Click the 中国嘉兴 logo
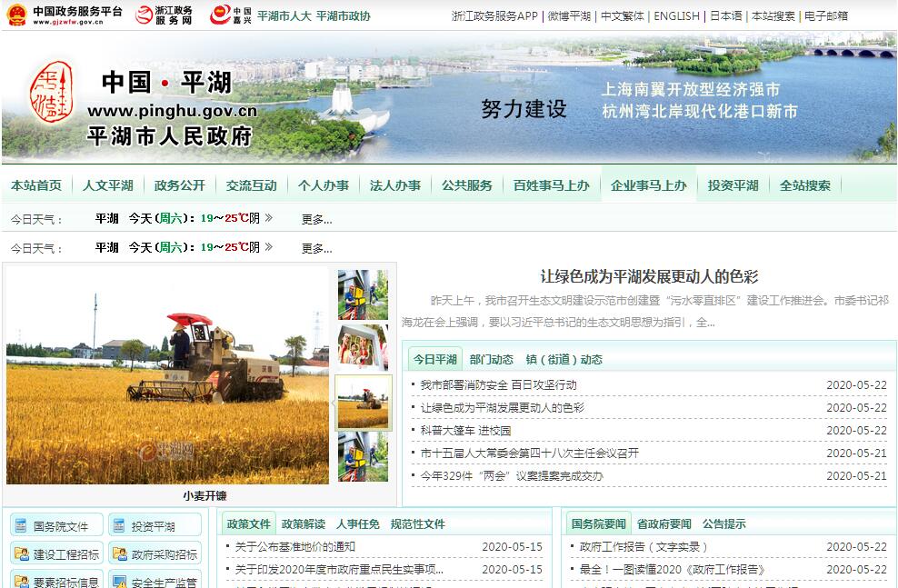 pos(220,15)
